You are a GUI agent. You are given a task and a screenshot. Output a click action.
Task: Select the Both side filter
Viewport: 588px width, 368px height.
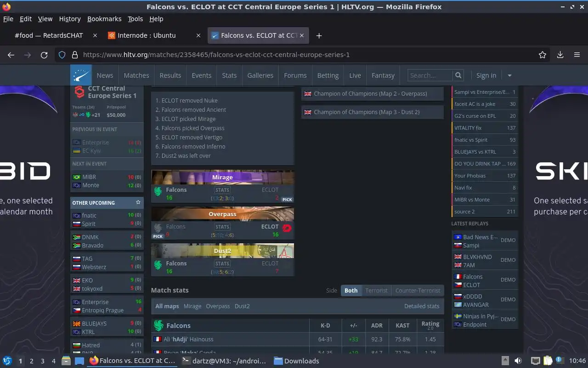[x=351, y=290]
